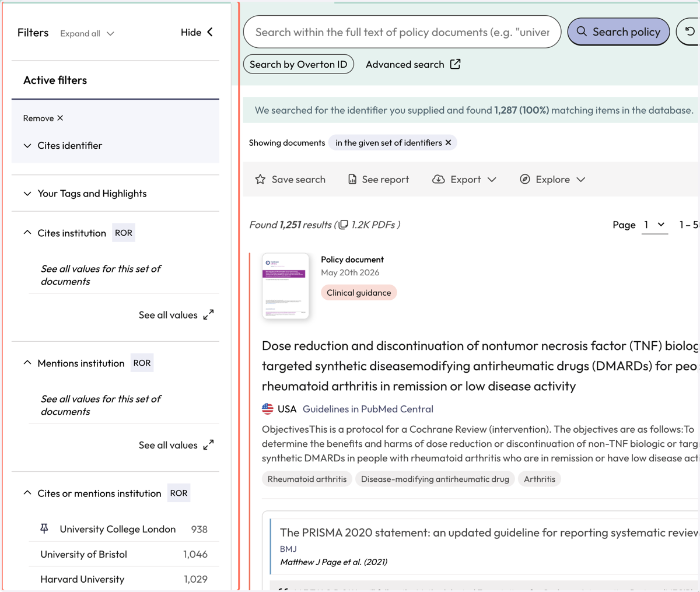The height and width of the screenshot is (592, 700).
Task: Open the Advanced search external link icon
Action: [456, 64]
